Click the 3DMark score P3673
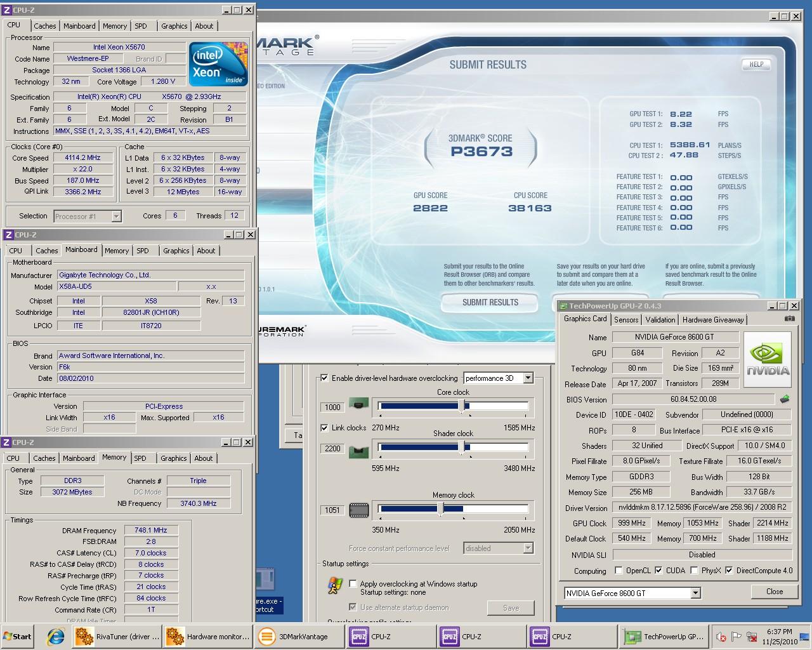This screenshot has width=812, height=650. 481,152
